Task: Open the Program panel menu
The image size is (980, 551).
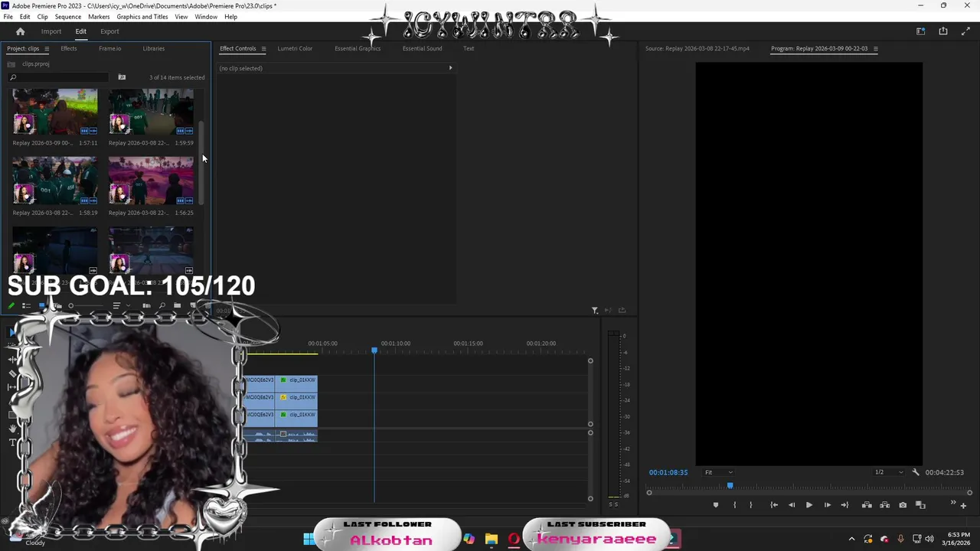Action: (875, 48)
